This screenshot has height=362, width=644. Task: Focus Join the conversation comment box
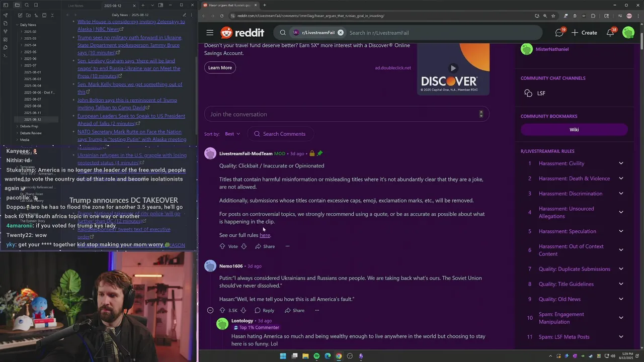coord(347,114)
